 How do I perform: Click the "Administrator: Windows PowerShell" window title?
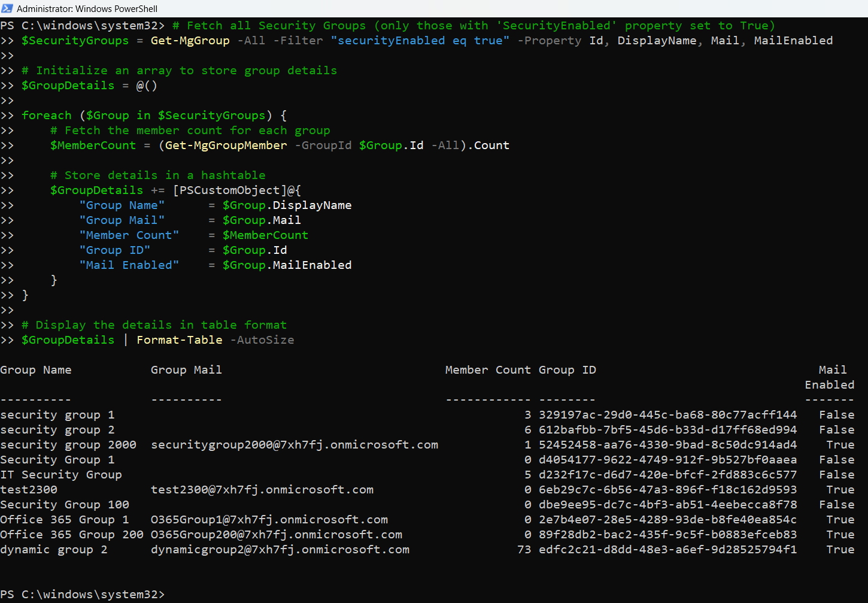[87, 9]
